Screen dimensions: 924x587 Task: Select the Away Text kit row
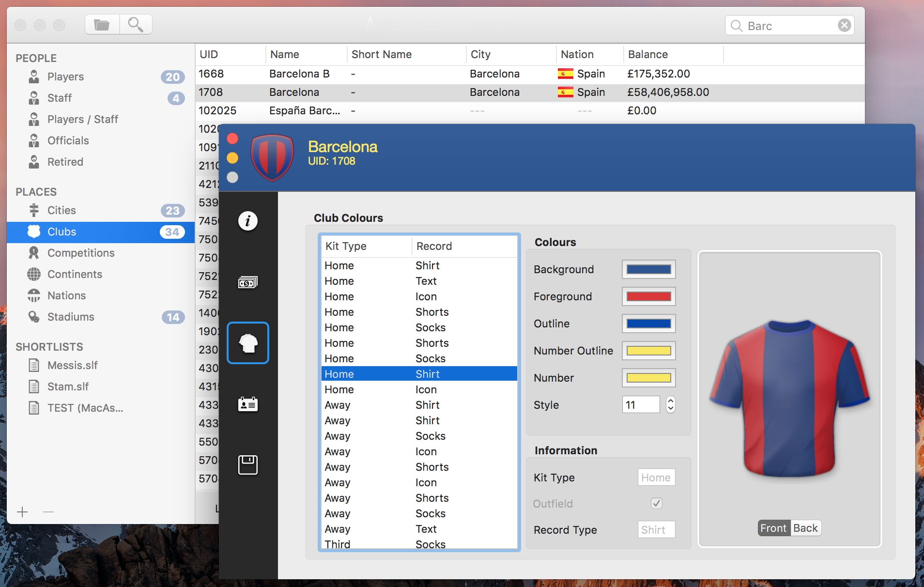[419, 529]
